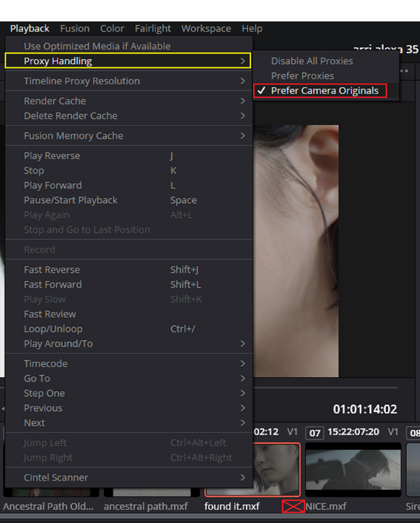Choose Pause/Start Playback menu entry

(129, 200)
